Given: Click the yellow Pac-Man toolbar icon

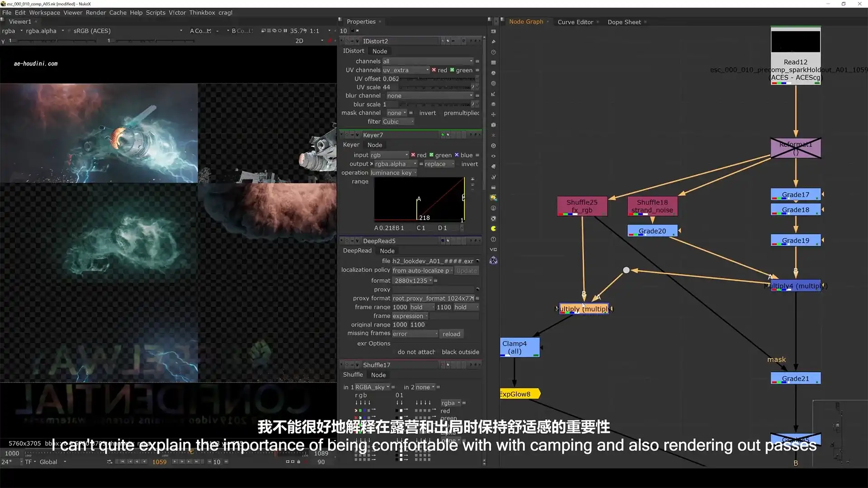Looking at the screenshot, I should click(493, 229).
